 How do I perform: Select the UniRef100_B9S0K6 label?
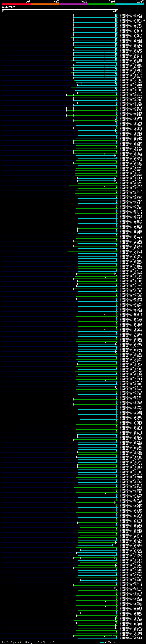131,45
